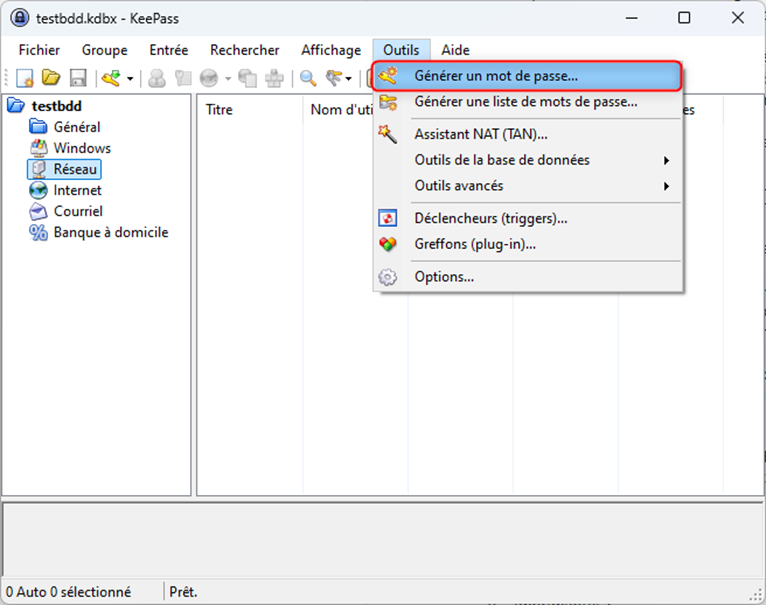Image resolution: width=766 pixels, height=605 pixels.
Task: Open the Fichier menu
Action: tap(39, 50)
